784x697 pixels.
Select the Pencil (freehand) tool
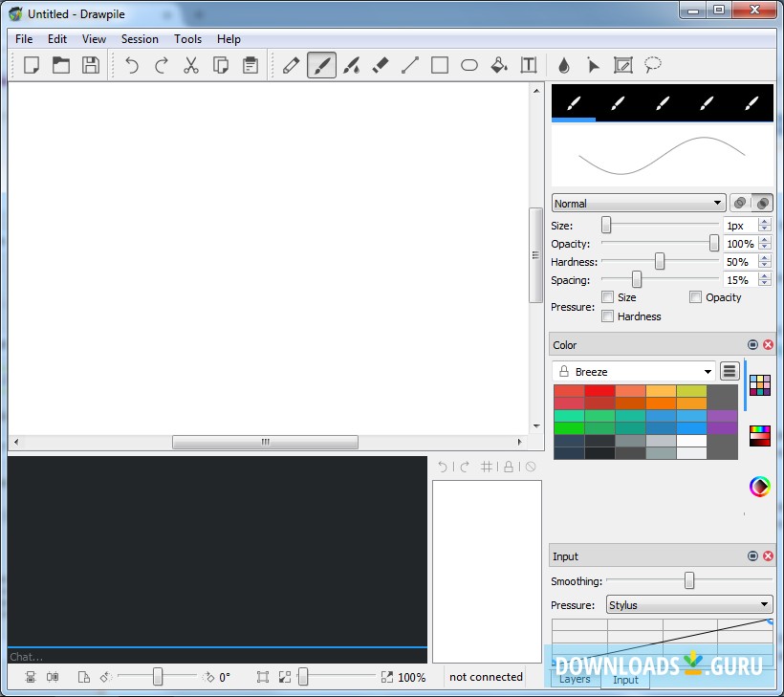click(292, 65)
